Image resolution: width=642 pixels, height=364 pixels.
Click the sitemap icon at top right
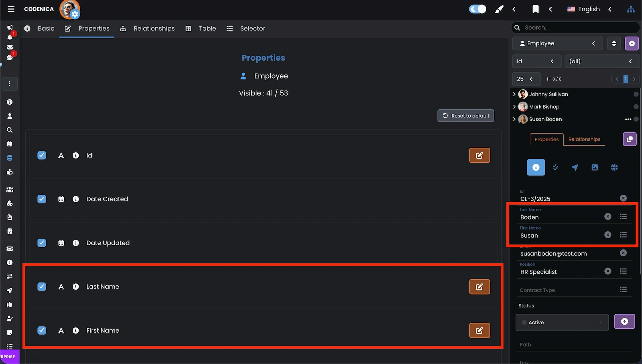pos(631,9)
